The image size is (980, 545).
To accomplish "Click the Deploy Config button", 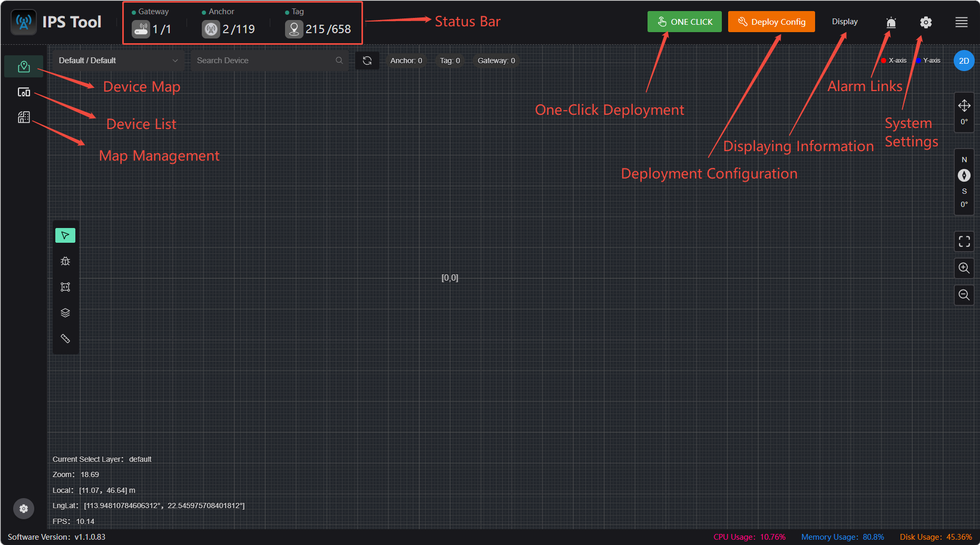I will (x=771, y=22).
